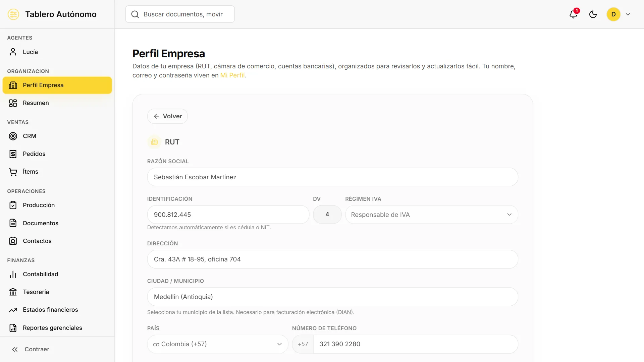Focus the search documents field
Screen dimensions: 644x362
[x=180, y=14]
